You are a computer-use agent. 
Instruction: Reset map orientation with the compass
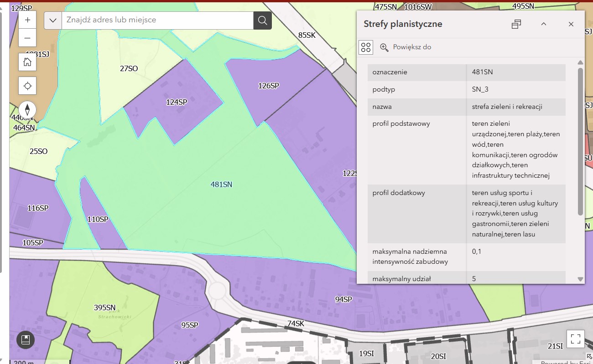(x=27, y=110)
